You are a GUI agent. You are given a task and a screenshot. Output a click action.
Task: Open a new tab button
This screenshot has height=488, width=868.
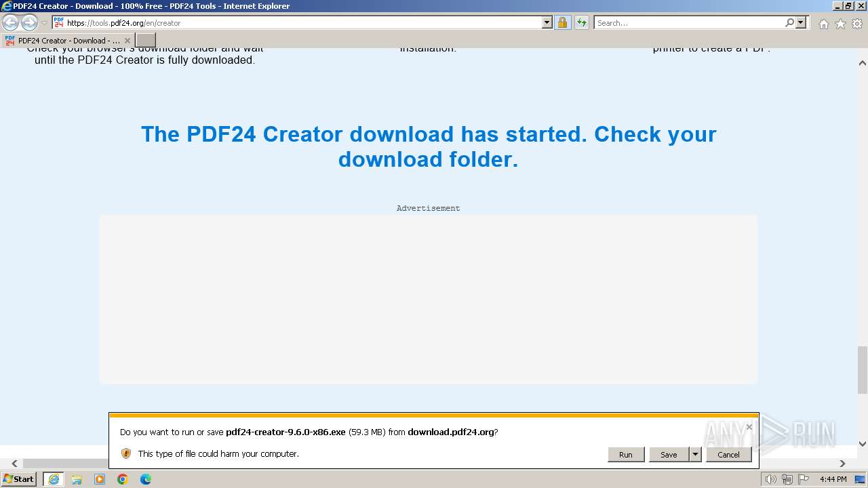(x=146, y=40)
